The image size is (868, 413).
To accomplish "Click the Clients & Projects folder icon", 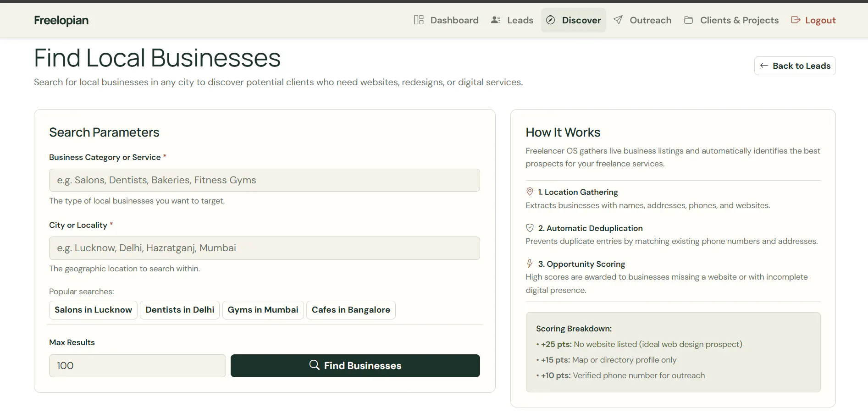I will click(688, 20).
